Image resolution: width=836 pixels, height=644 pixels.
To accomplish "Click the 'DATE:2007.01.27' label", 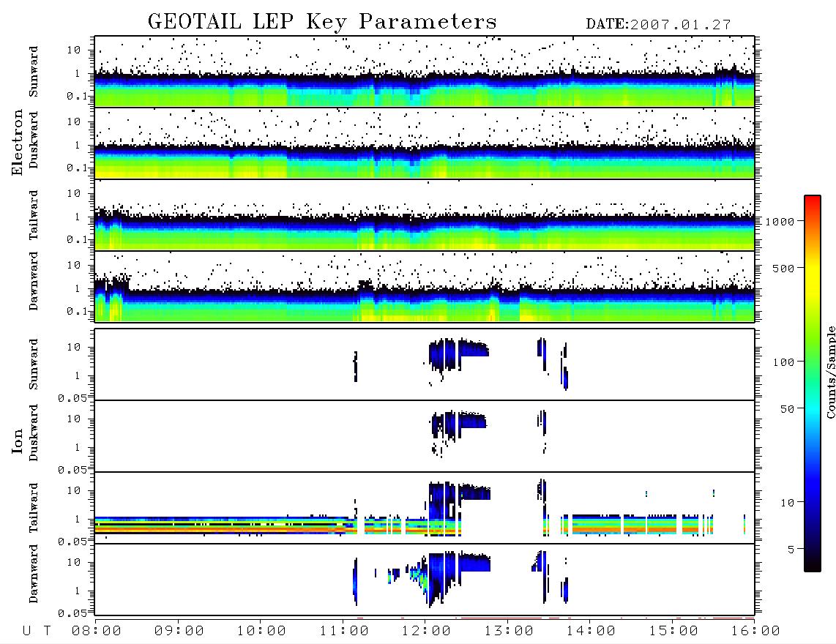I will coord(658,25).
